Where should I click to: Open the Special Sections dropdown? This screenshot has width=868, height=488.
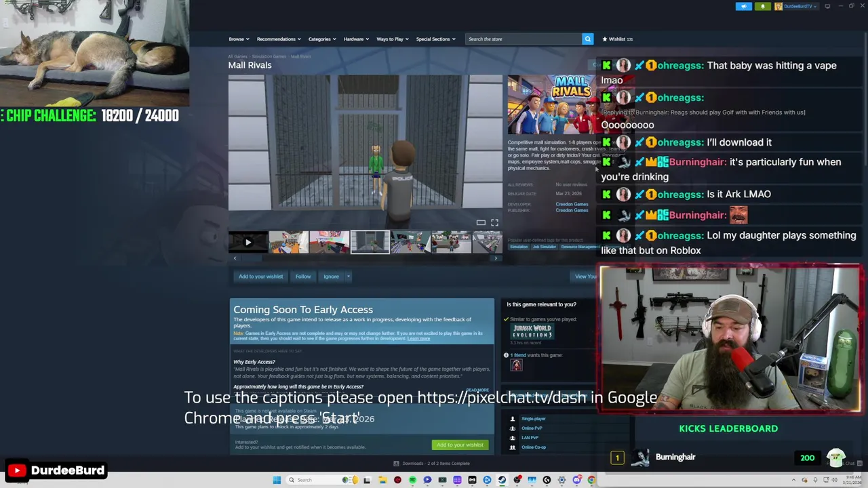[435, 39]
